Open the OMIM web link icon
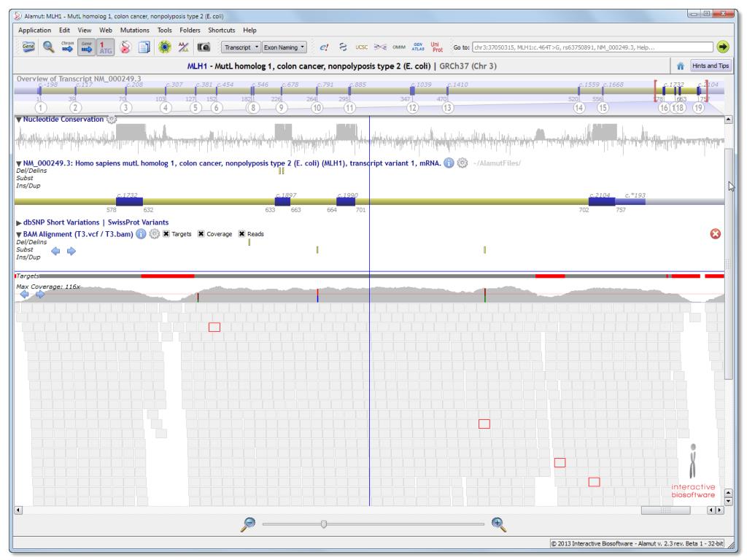Image resolution: width=747 pixels, height=560 pixels. coord(399,47)
